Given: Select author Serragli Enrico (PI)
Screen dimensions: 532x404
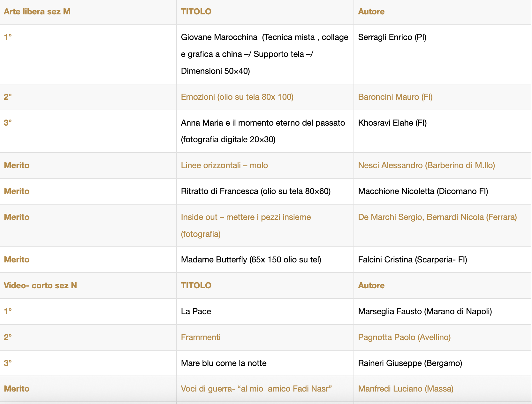Looking at the screenshot, I should (392, 37).
